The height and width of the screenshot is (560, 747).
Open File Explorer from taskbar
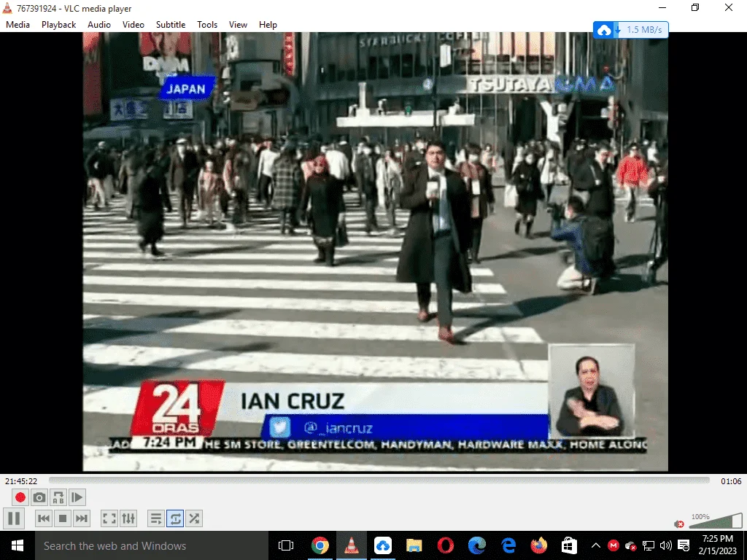[x=414, y=545]
